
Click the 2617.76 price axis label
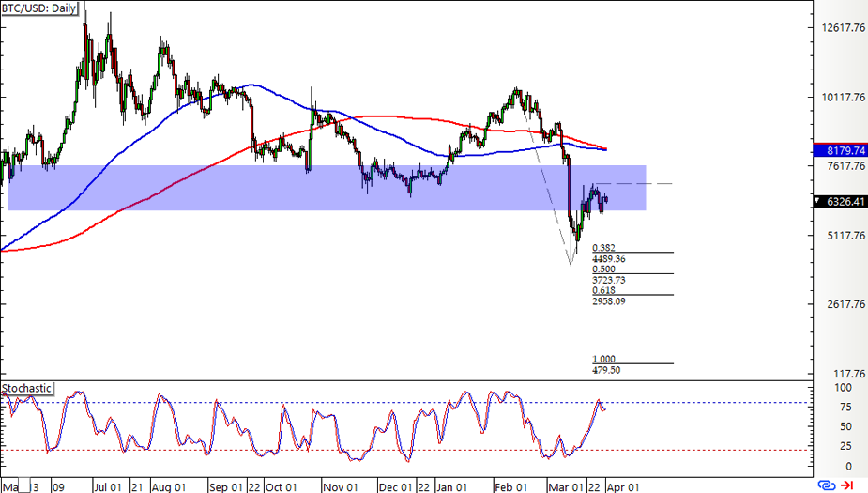[x=845, y=304]
